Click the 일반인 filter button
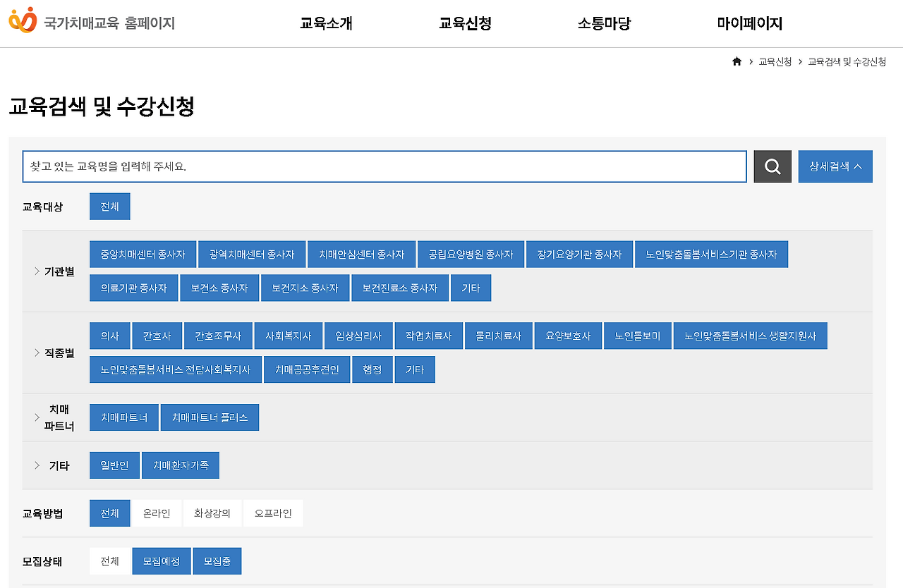 click(114, 465)
